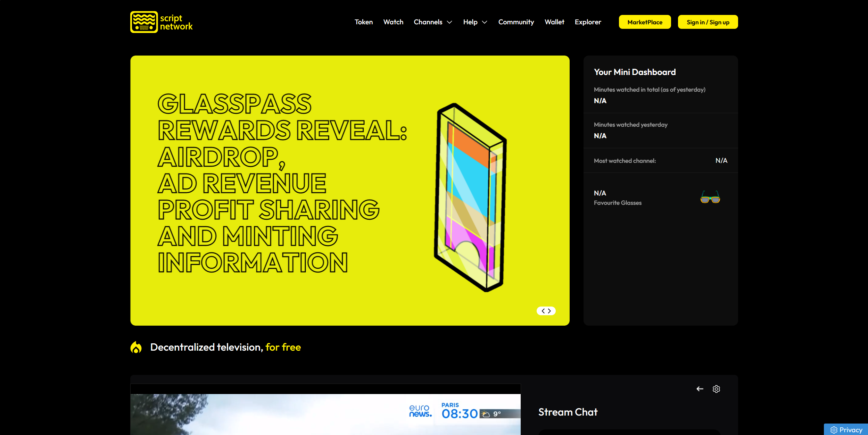Click the 'Stream Chat' heading
Image resolution: width=868 pixels, height=435 pixels.
[x=568, y=412]
